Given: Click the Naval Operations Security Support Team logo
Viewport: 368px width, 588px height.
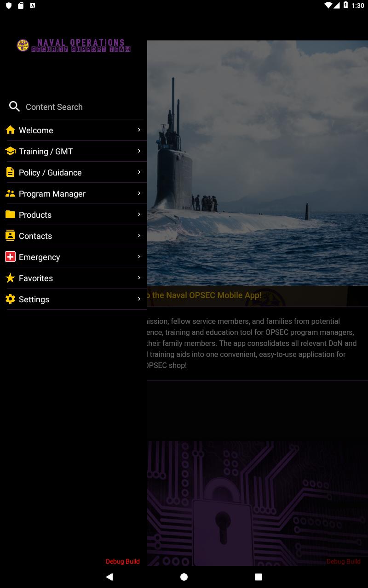Looking at the screenshot, I should 74,45.
